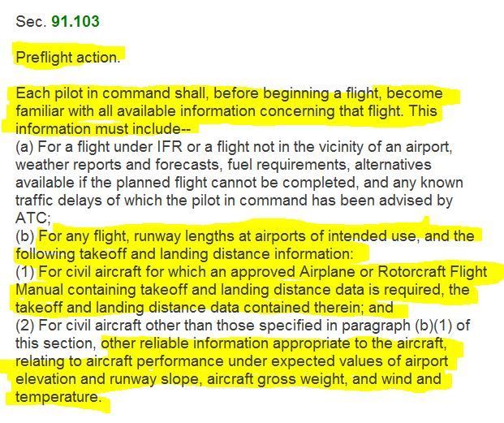Click the "(b)" marker at the line start

pos(25,236)
